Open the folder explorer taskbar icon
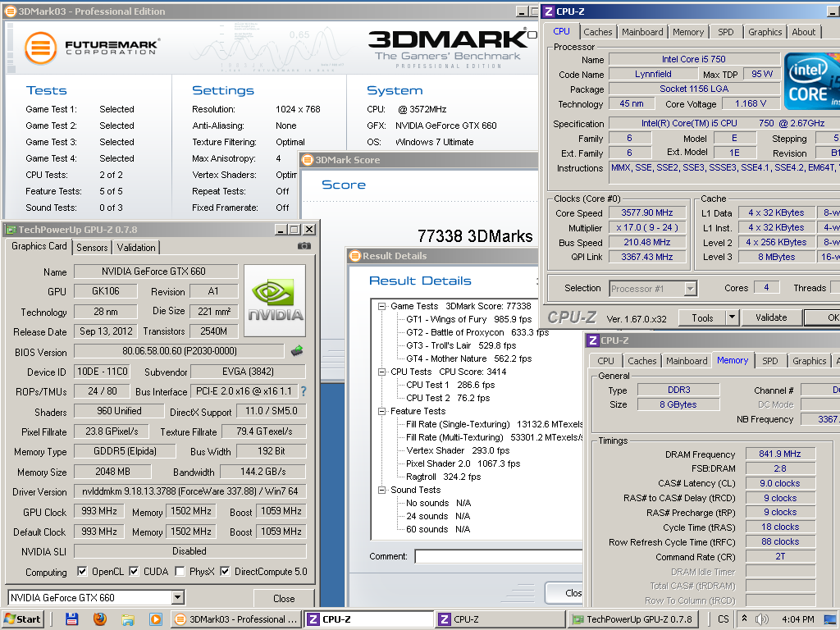 127,619
